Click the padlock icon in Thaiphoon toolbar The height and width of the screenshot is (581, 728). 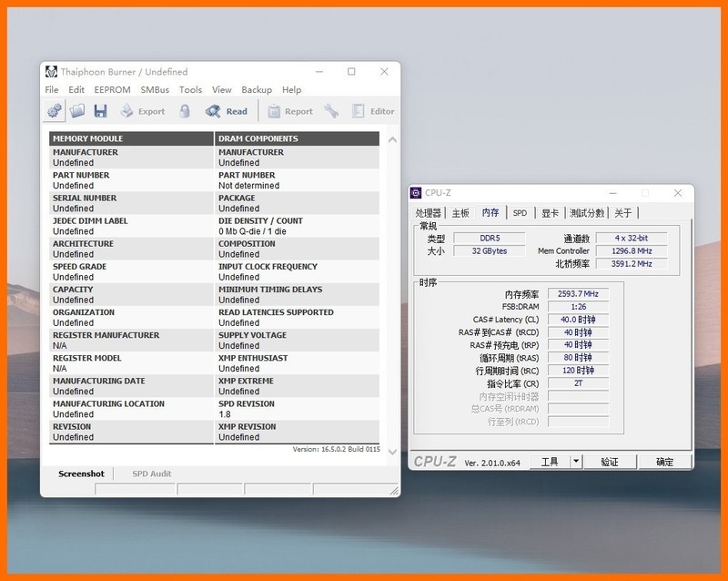[x=185, y=111]
